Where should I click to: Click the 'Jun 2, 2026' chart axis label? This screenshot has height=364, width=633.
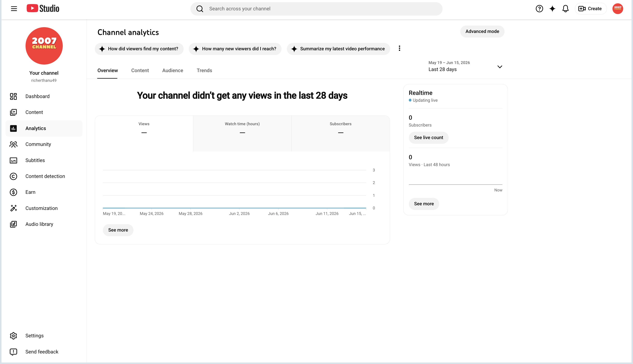239,214
